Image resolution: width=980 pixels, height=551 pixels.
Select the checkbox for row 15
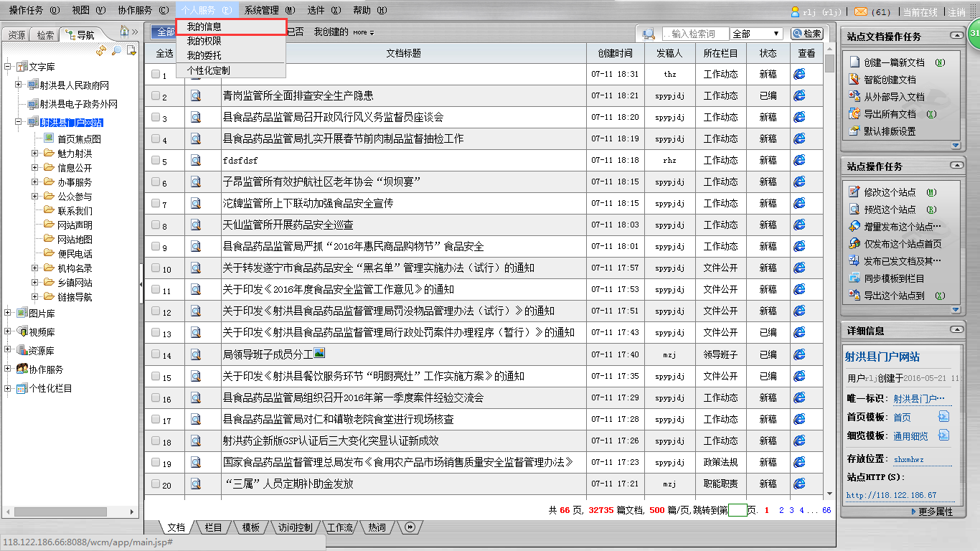156,376
